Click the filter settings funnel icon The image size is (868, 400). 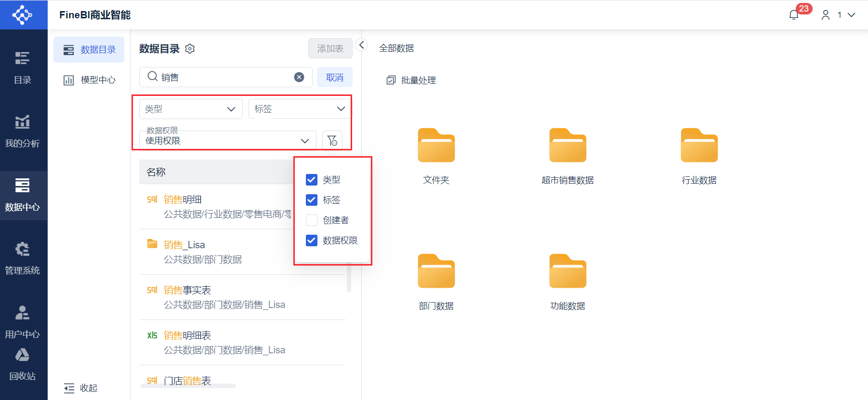[332, 141]
